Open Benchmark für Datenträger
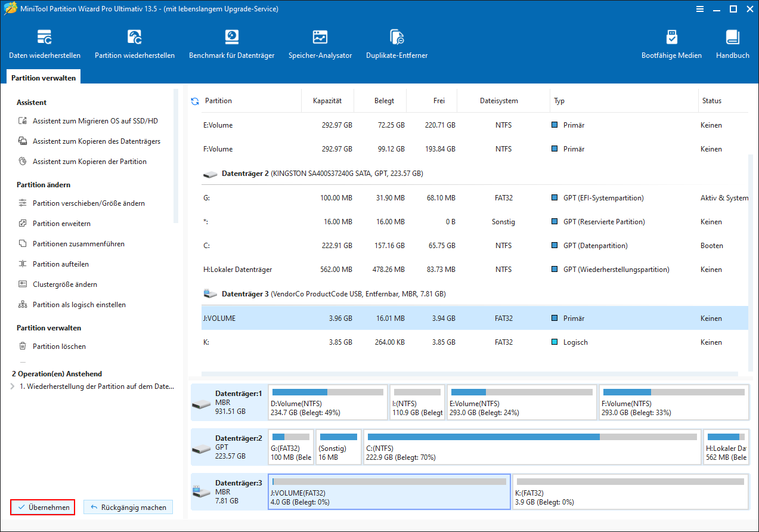This screenshot has height=532, width=759. 231,44
